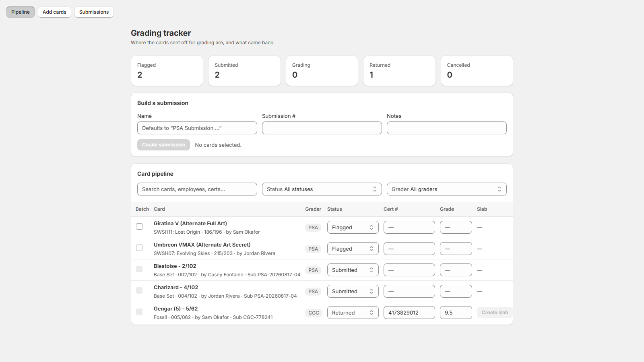Click the PSA badge in Giratina V row
The height and width of the screenshot is (362, 644).
[x=313, y=228]
